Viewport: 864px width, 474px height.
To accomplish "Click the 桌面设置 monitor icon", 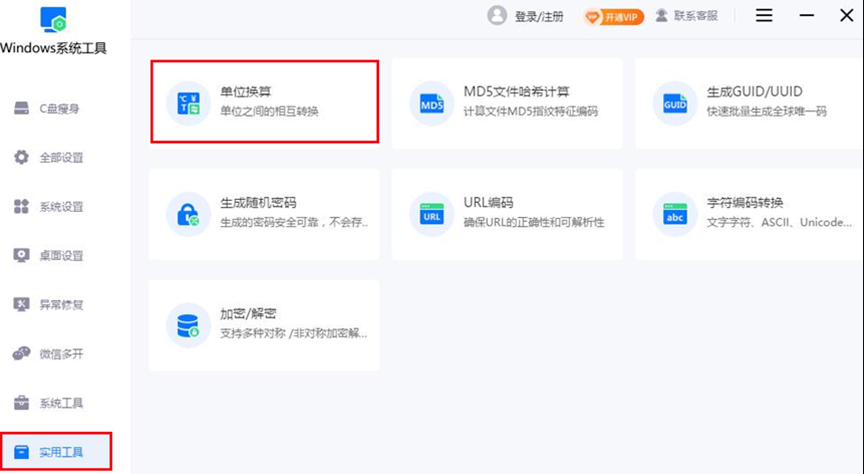I will click(x=21, y=256).
